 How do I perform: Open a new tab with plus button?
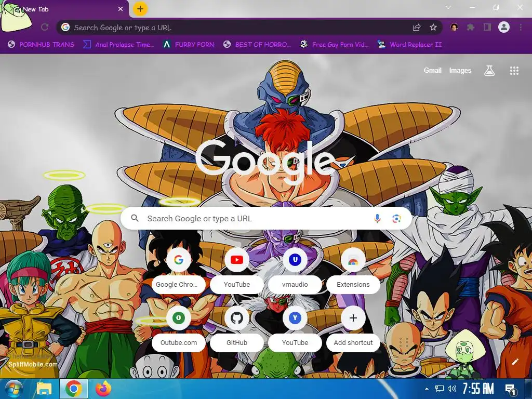click(x=140, y=9)
